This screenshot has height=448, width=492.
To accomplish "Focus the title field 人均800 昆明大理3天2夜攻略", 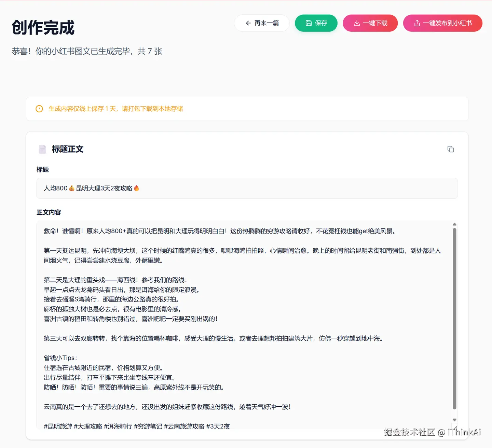I will pos(247,188).
